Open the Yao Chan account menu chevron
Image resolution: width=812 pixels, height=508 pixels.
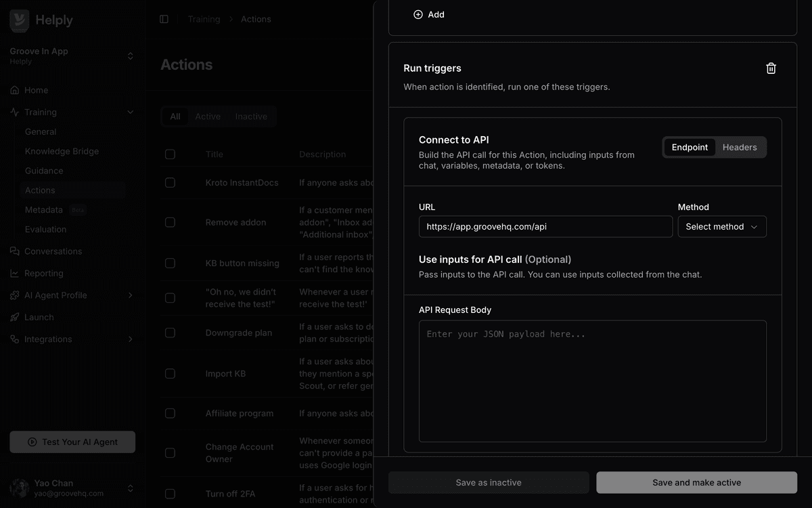tap(131, 488)
